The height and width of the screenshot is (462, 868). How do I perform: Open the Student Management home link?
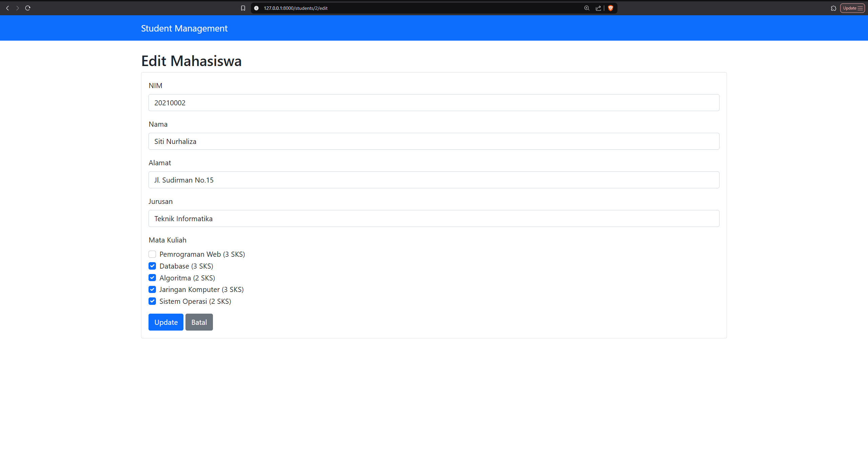(x=184, y=28)
